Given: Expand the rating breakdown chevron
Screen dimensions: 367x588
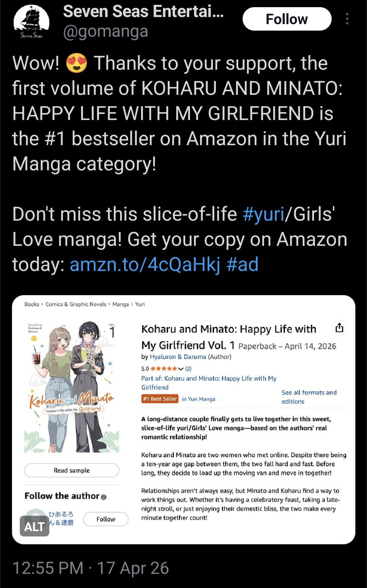Looking at the screenshot, I should 181,369.
